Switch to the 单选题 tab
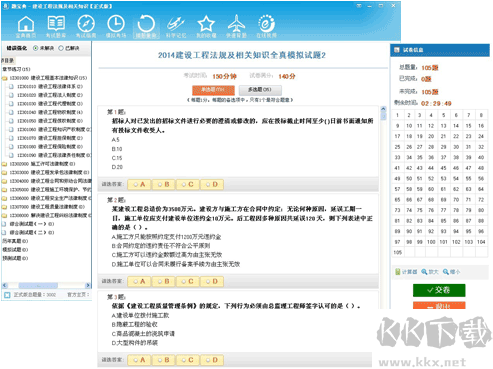This screenshot has width=493, height=369. click(x=213, y=90)
